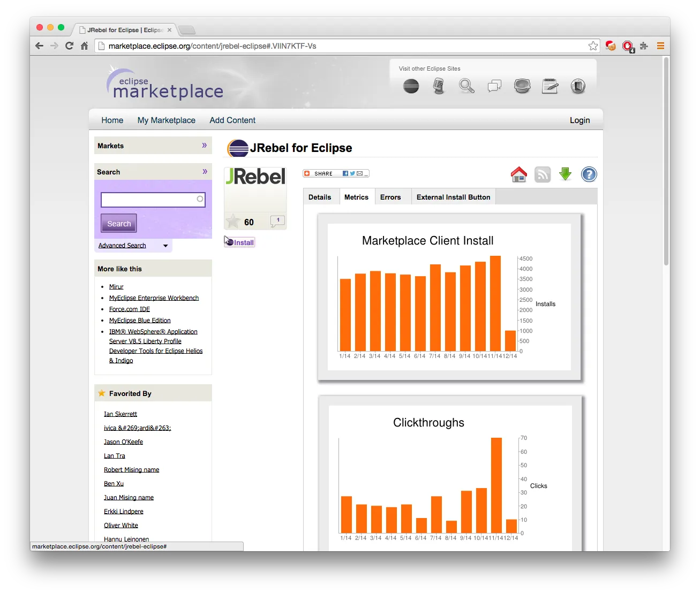
Task: Open Ian Skerrett's profile link
Action: [121, 414]
